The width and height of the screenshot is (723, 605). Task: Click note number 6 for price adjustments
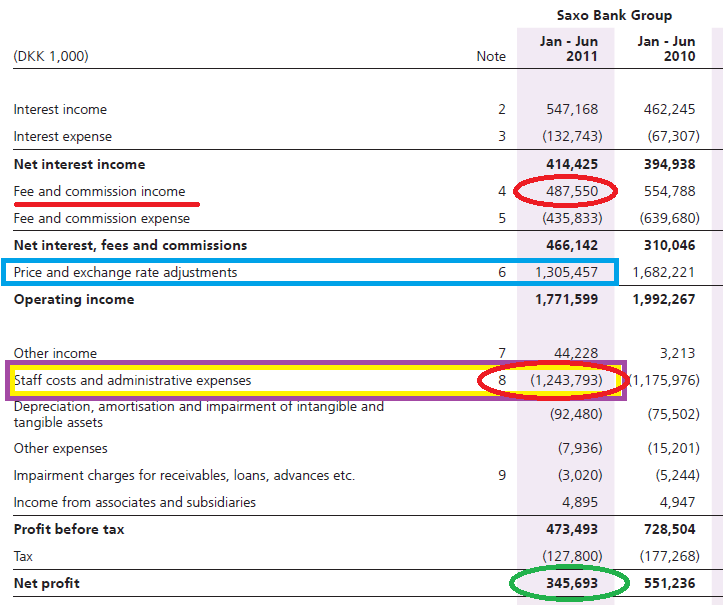pos(502,273)
